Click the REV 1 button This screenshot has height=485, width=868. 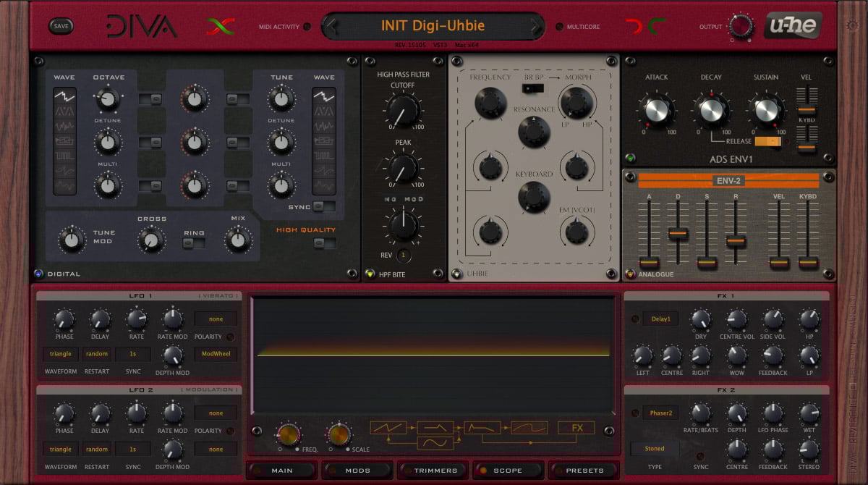pos(404,255)
